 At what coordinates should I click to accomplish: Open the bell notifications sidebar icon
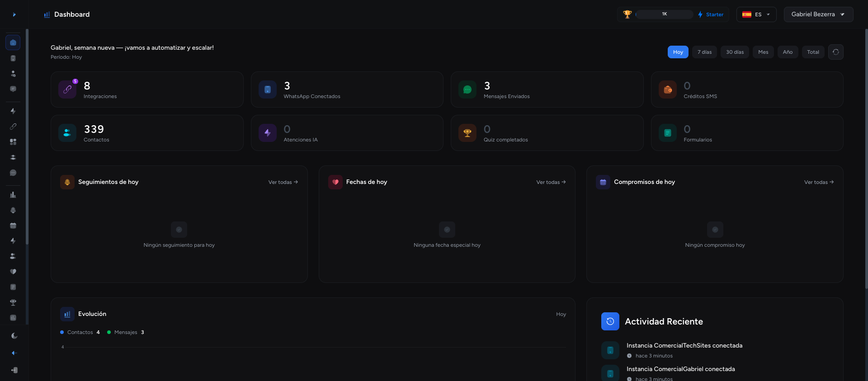click(13, 210)
